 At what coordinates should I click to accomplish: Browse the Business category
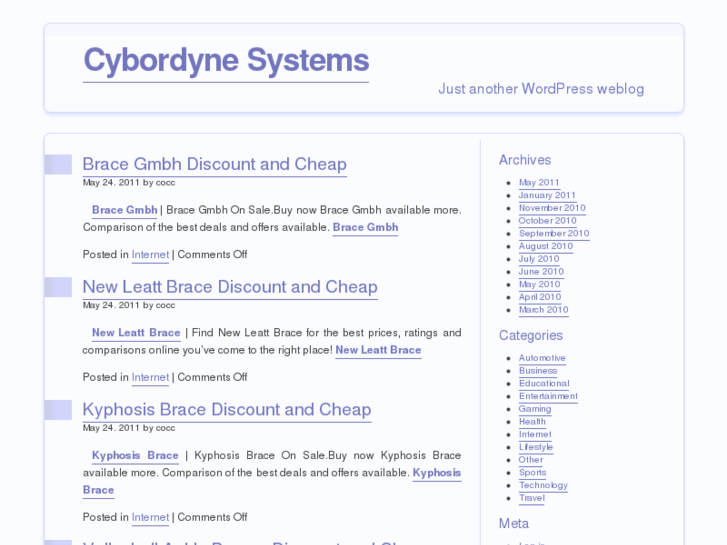538,371
